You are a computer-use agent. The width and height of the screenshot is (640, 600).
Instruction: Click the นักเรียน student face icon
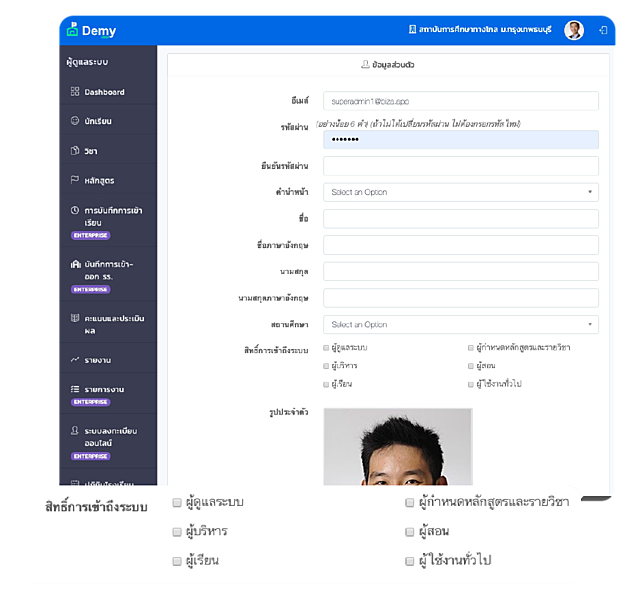pos(75,121)
